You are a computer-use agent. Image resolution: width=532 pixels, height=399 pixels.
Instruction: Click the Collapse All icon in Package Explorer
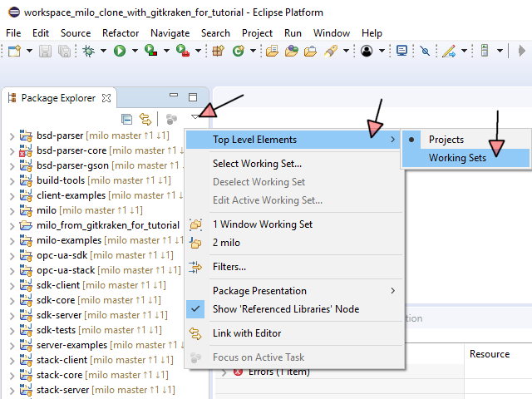point(127,119)
